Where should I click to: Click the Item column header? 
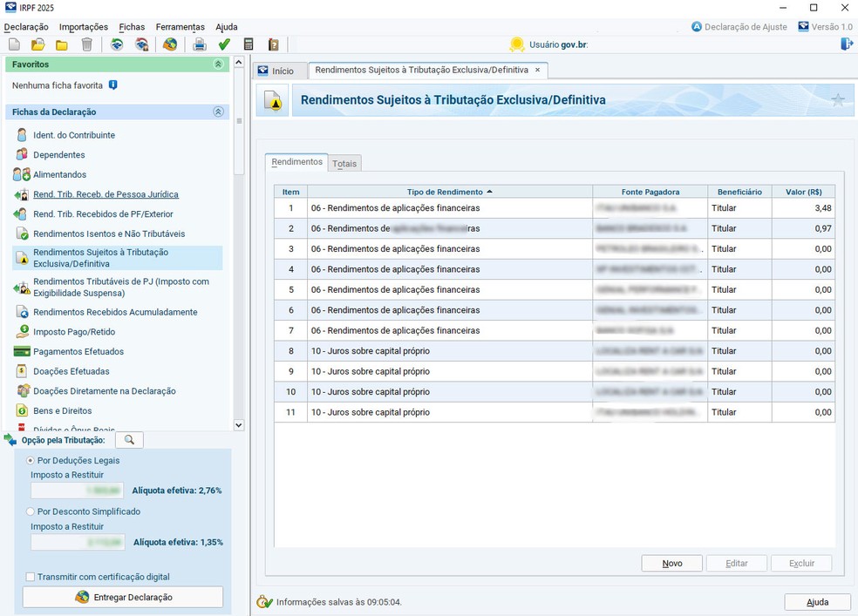coord(290,192)
